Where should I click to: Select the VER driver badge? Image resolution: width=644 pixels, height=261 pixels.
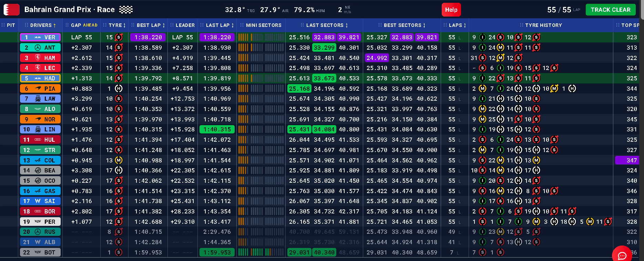tap(40, 37)
